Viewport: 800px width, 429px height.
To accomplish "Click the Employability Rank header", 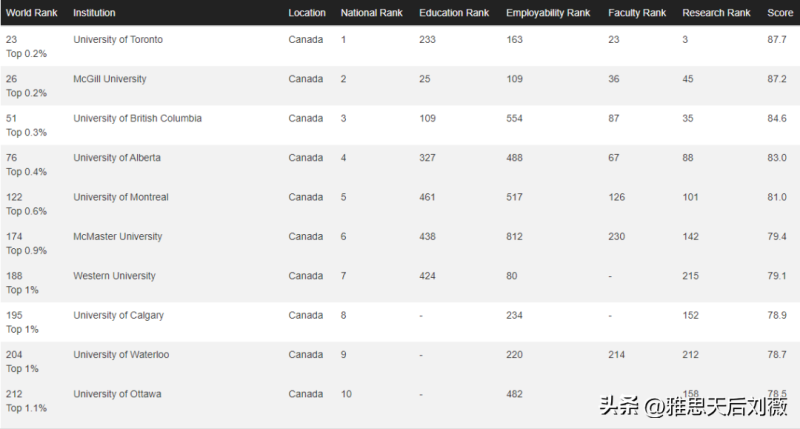I will click(548, 13).
